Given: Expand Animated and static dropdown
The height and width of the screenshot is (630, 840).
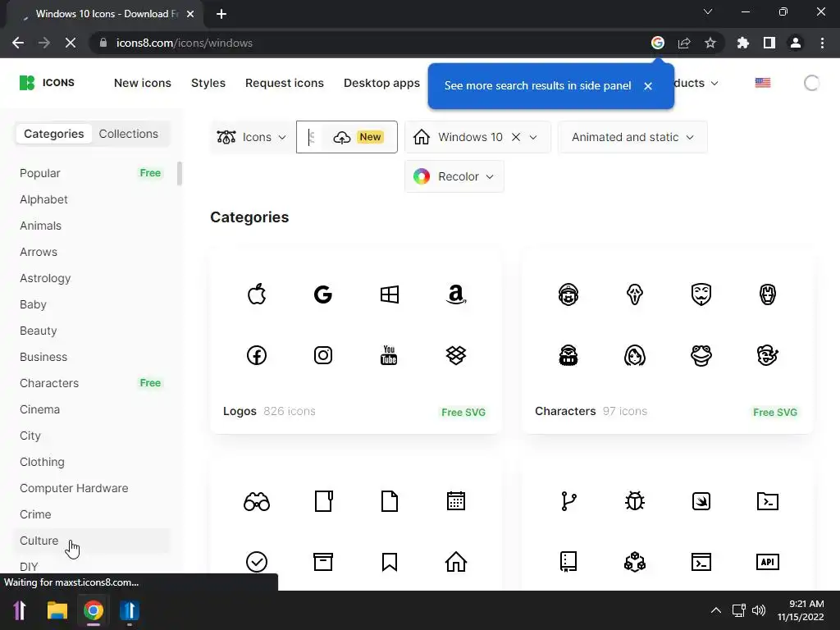Looking at the screenshot, I should (x=632, y=137).
